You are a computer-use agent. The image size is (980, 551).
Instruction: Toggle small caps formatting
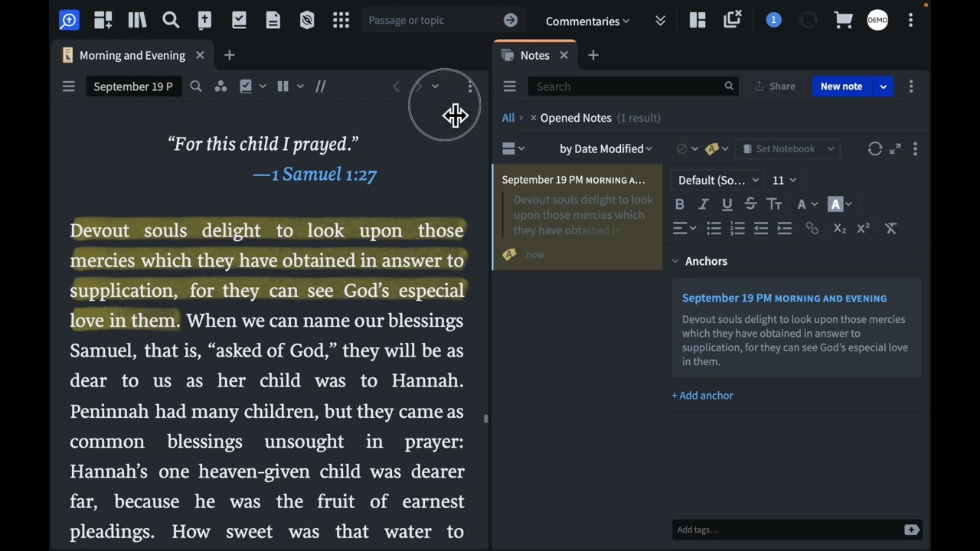774,204
